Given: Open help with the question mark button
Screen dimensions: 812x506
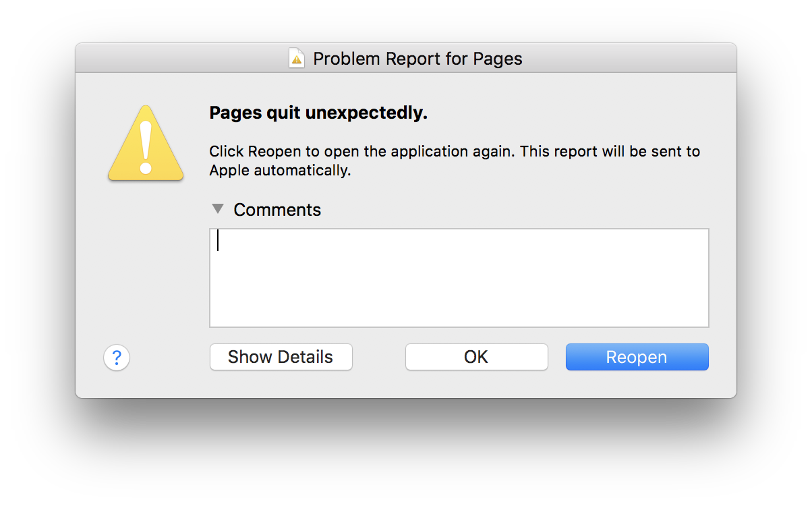Looking at the screenshot, I should tap(117, 358).
